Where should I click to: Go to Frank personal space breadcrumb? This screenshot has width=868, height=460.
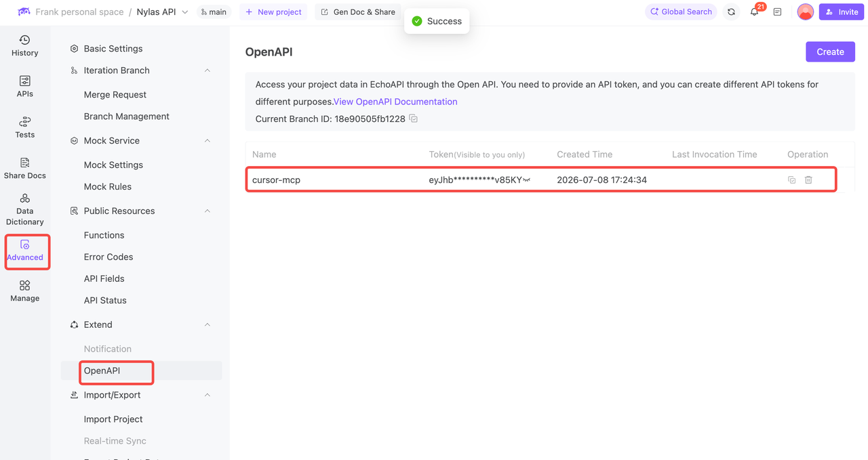(x=79, y=12)
